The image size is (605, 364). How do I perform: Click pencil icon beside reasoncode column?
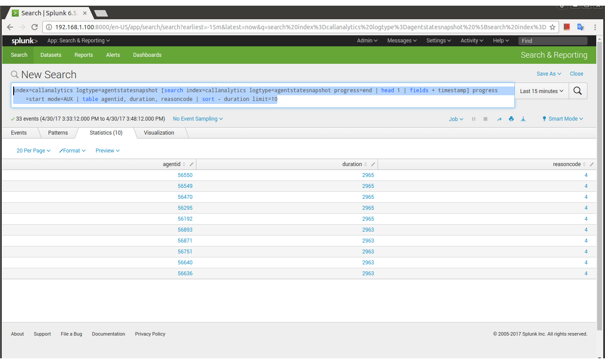592,164
